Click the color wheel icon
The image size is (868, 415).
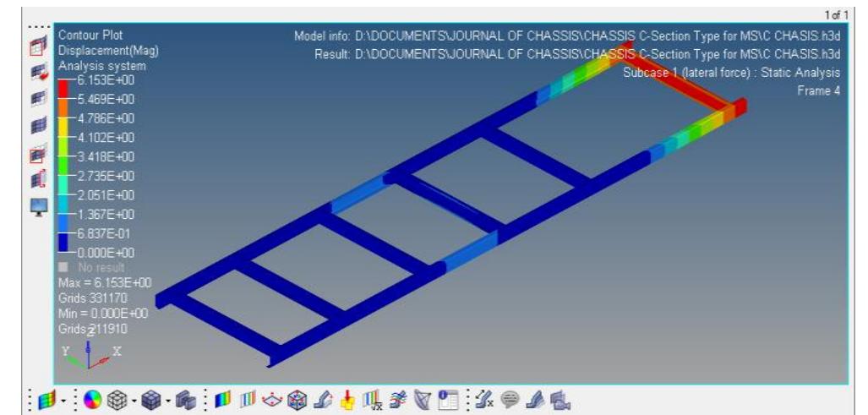(94, 400)
